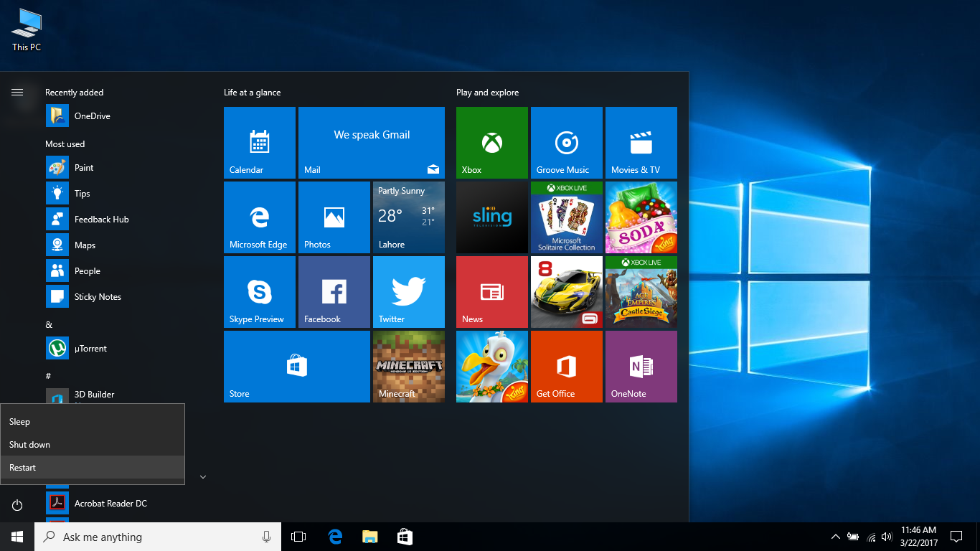This screenshot has height=551, width=980.
Task: Launch the Asphalt 8 racing tile
Action: pyautogui.click(x=567, y=292)
